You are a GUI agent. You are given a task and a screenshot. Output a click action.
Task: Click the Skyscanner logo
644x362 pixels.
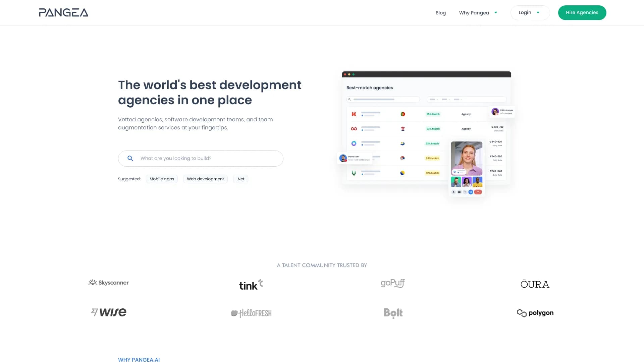click(x=108, y=282)
